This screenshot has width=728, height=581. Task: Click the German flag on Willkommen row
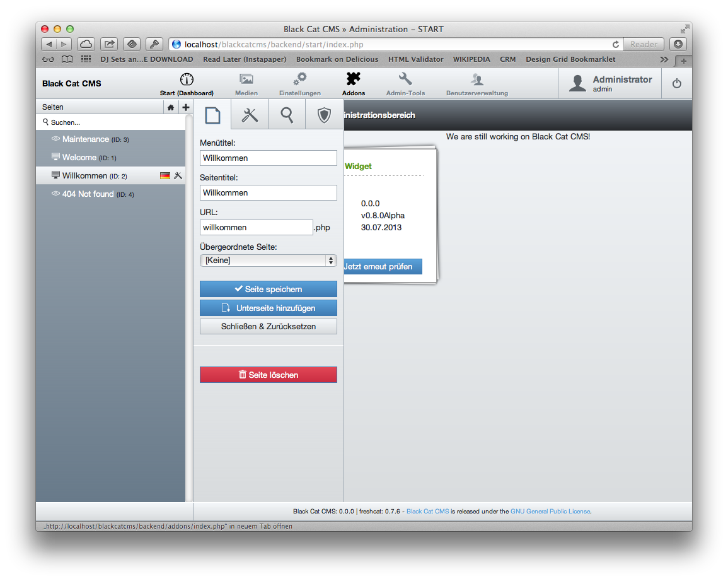coord(165,176)
